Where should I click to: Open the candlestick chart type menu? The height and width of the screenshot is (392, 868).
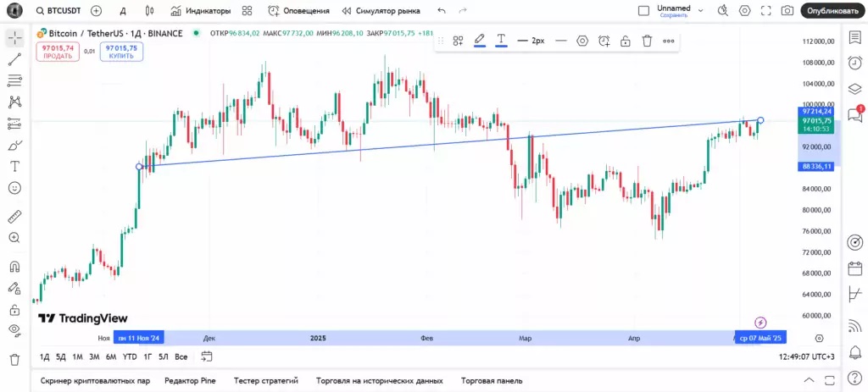[x=149, y=10]
